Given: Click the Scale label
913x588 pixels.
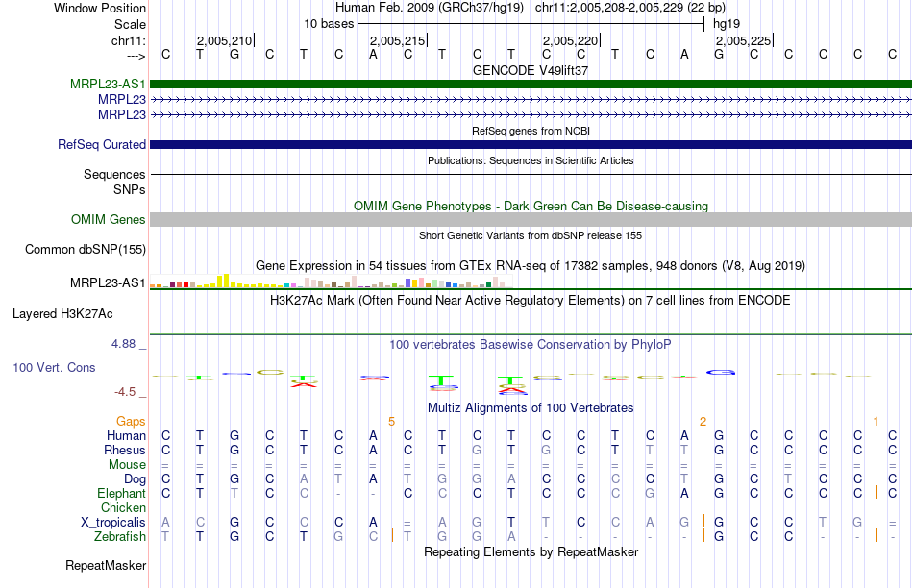Looking at the screenshot, I should [130, 24].
